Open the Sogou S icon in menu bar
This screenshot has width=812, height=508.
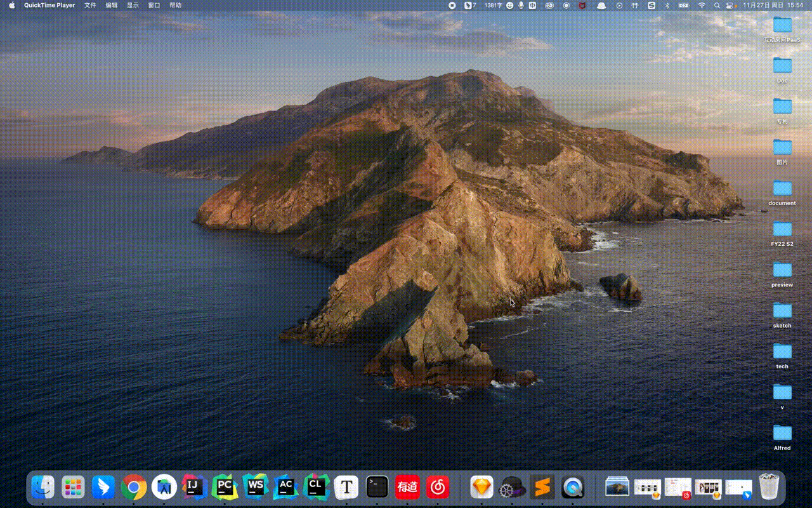[x=652, y=5]
